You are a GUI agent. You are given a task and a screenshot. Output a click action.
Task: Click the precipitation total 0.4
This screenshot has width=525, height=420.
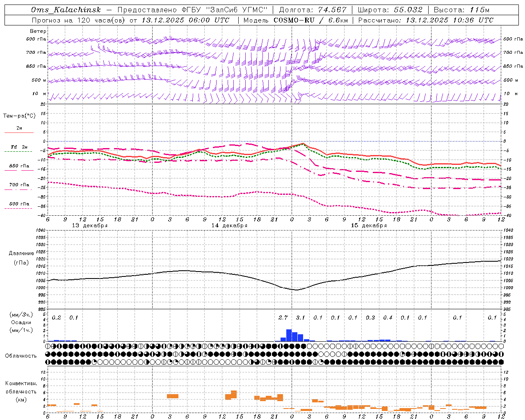click(388, 318)
